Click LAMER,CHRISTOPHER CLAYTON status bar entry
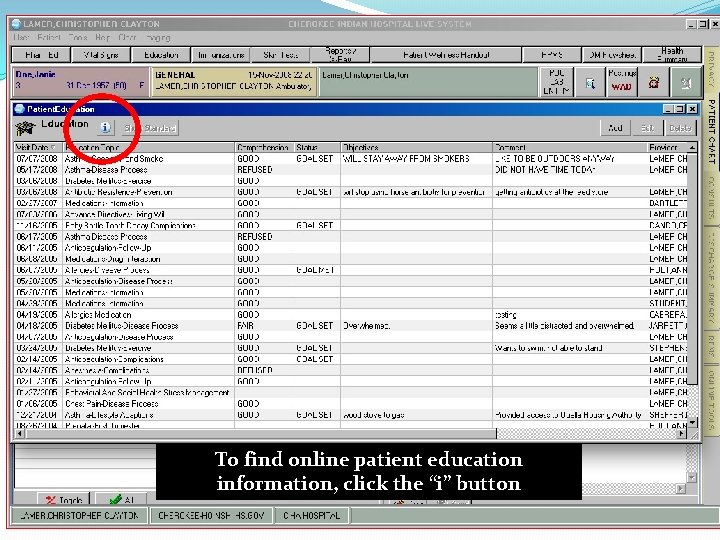The image size is (720, 540). click(79, 516)
